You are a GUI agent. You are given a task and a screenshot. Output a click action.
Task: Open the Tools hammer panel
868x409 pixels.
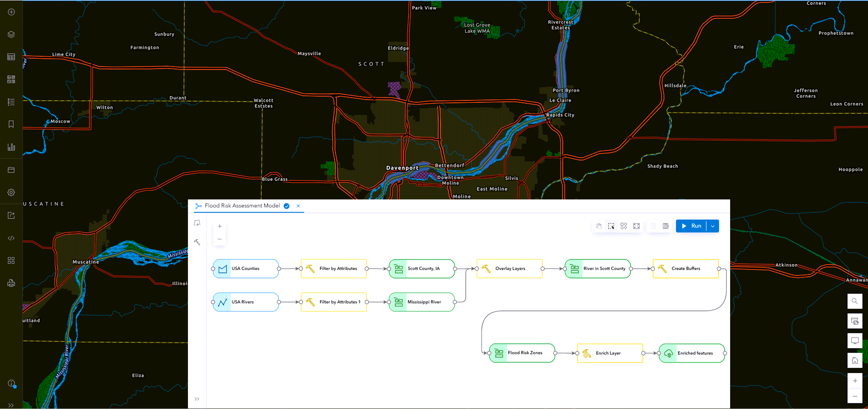[197, 242]
